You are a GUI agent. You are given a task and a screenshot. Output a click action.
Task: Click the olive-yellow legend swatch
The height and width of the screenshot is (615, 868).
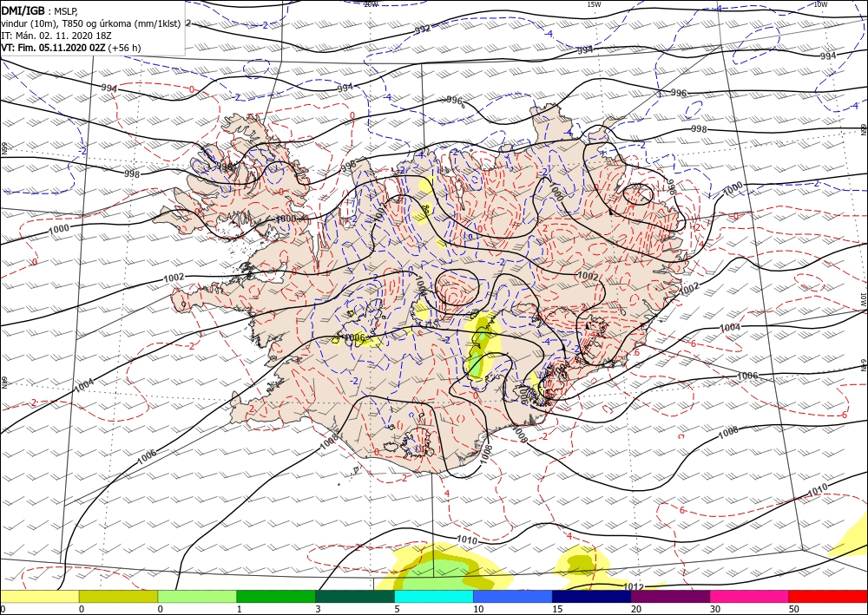(118, 597)
